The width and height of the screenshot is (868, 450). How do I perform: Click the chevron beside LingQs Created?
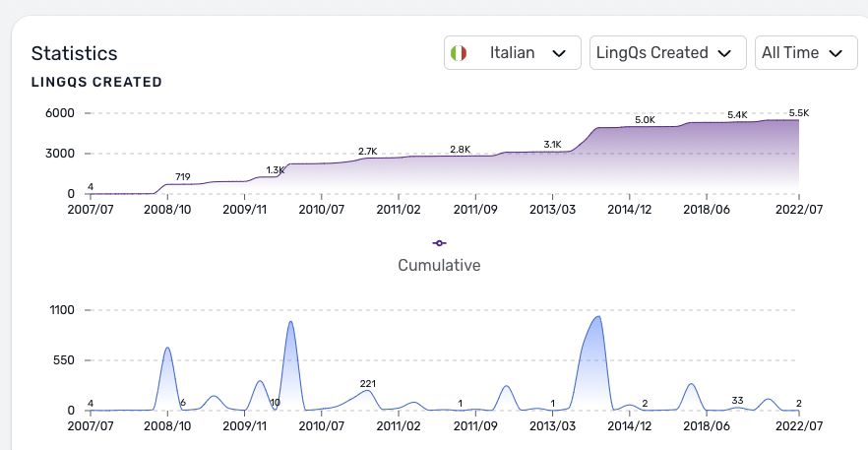point(724,54)
